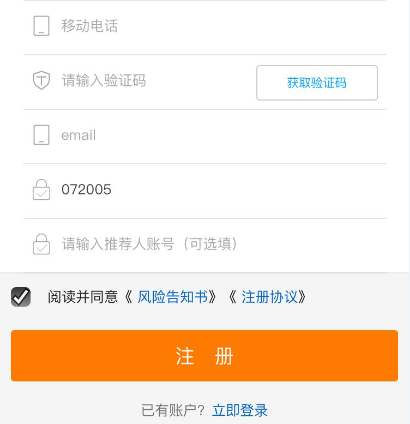Click the device icon beside email field

[x=41, y=135]
